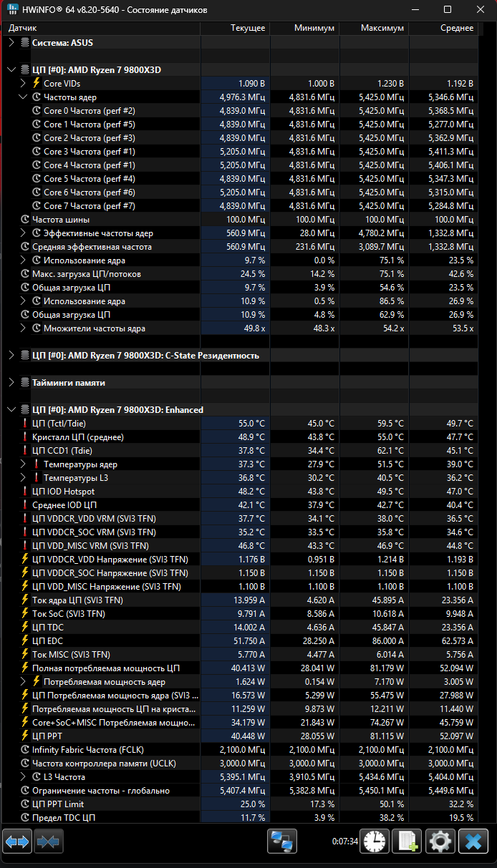This screenshot has height=868, width=497.
Task: Expand L3 Частота
Action: [24, 777]
